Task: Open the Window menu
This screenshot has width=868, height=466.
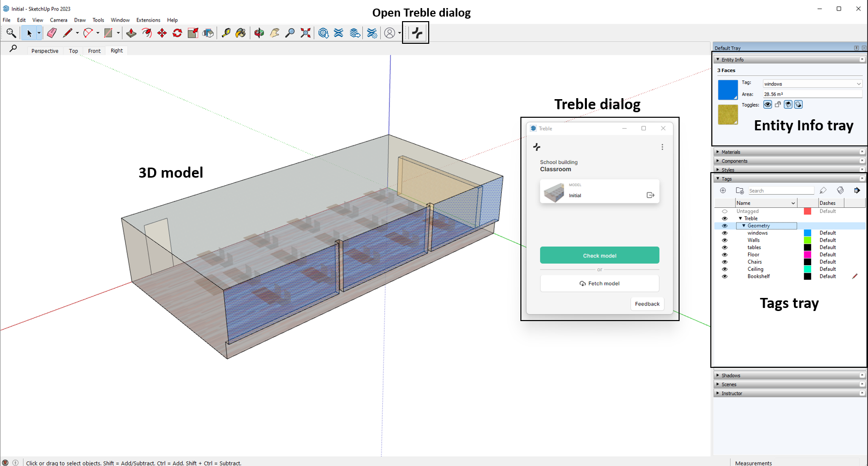Action: 120,20
